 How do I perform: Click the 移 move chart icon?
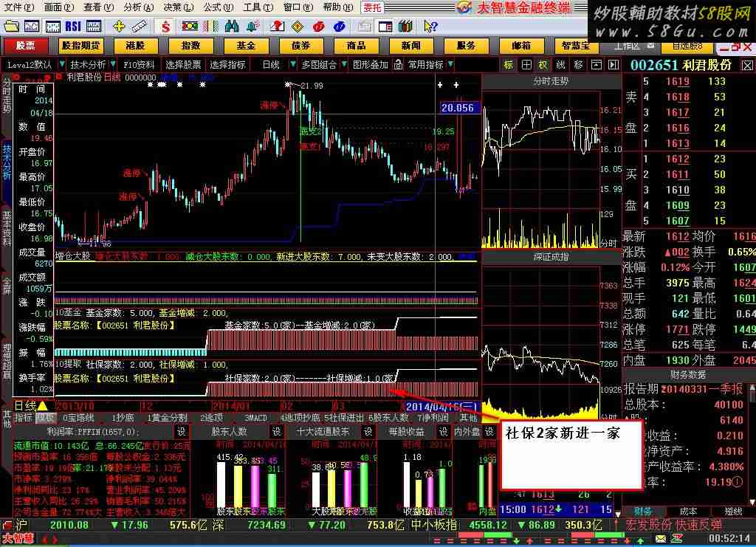579,64
